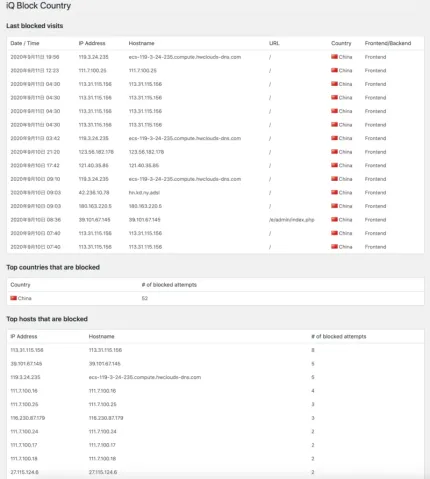Screen dimensions: 430x479
Task: Click the China flag in the 19:56 row
Action: 334,57
